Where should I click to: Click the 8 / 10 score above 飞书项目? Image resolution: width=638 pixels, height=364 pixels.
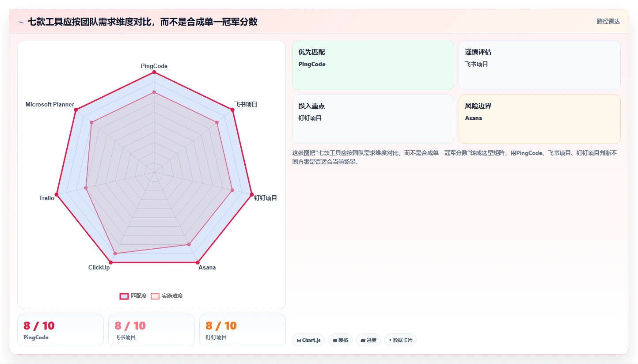130,326
